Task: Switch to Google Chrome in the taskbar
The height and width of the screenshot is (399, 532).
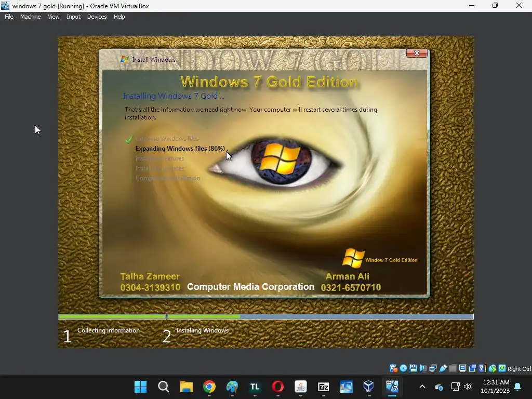Action: [209, 387]
